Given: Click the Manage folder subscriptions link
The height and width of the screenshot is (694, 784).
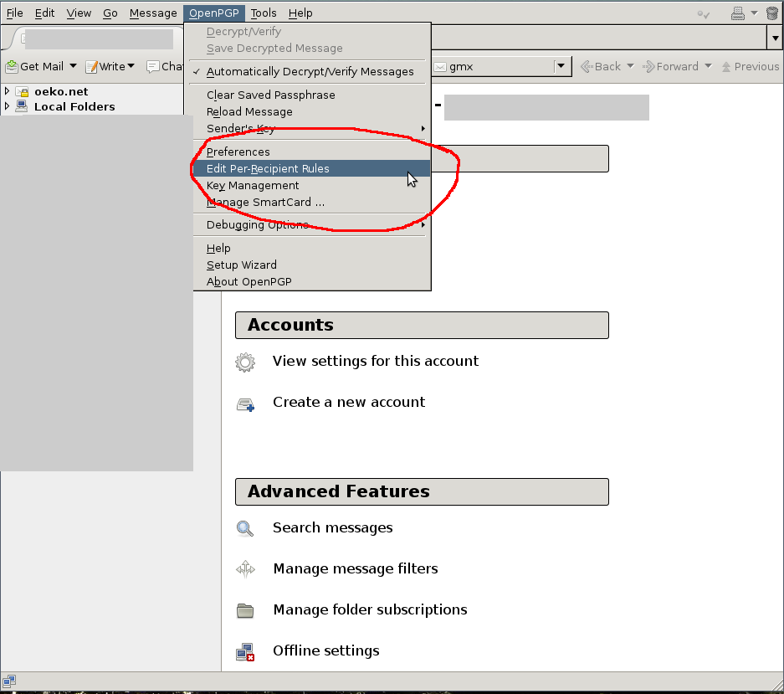Looking at the screenshot, I should pos(370,610).
